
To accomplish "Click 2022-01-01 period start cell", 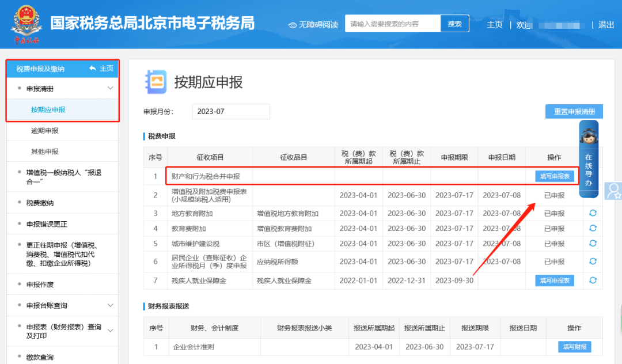I will 358,280.
